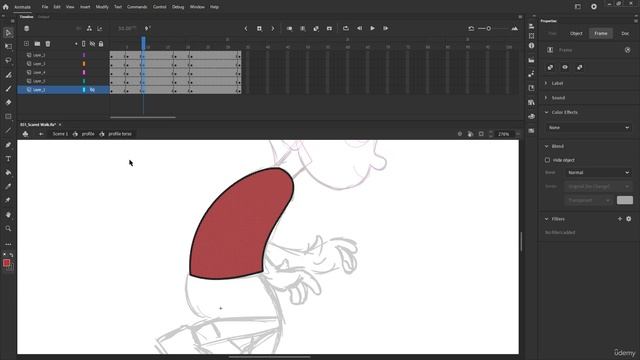640x360 pixels.
Task: Select the Paint Bucket tool
Action: (8, 173)
